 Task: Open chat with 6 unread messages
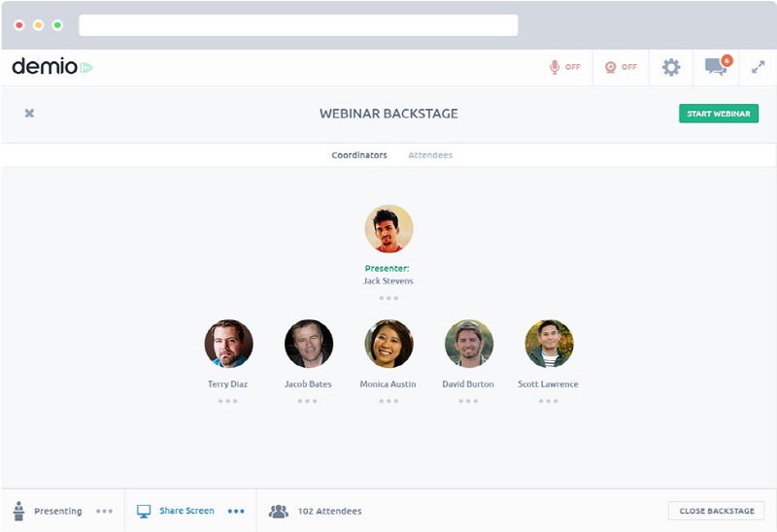point(717,66)
